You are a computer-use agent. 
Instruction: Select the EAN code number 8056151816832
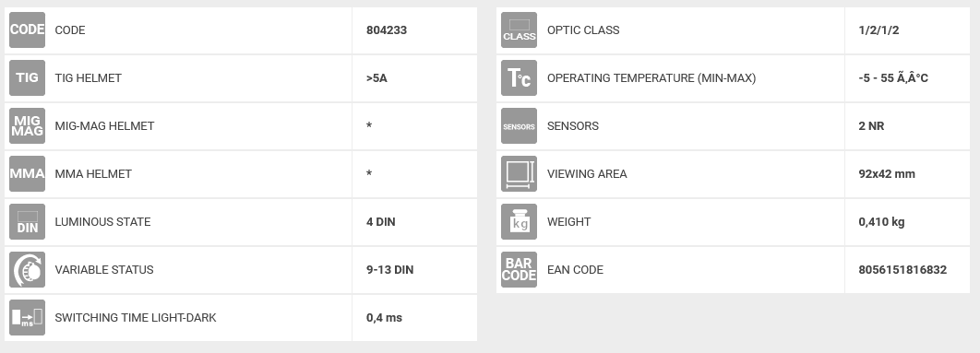point(902,270)
